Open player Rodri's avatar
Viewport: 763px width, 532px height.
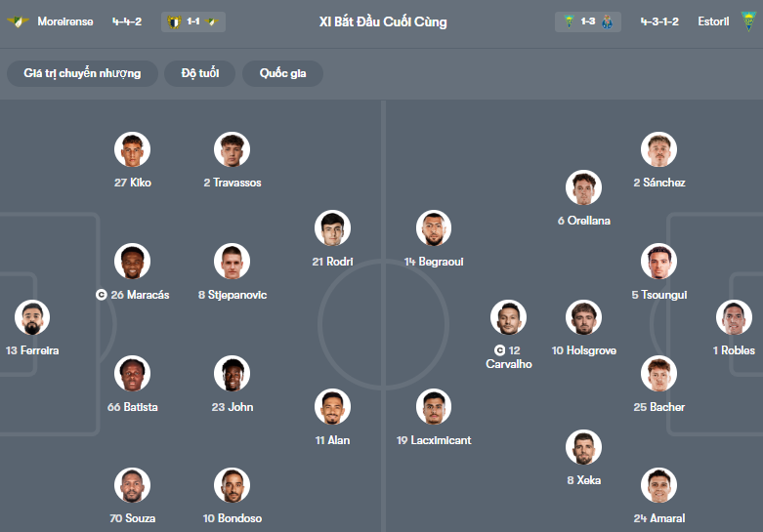click(x=332, y=228)
